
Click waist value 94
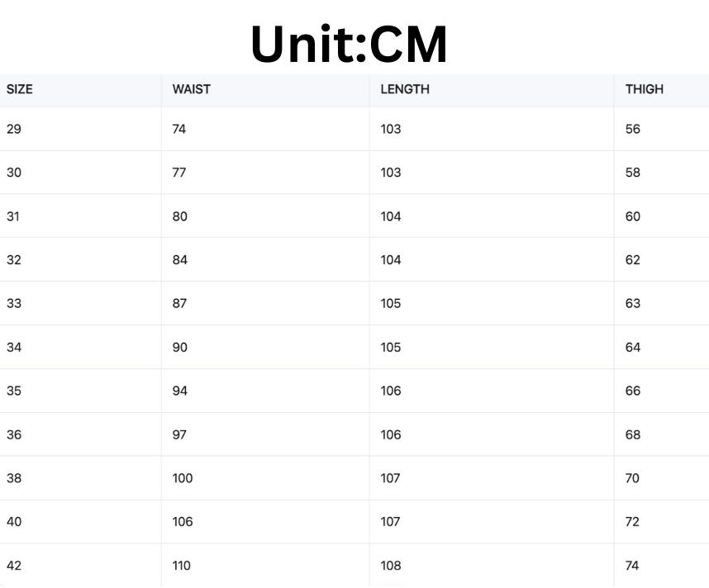[179, 391]
